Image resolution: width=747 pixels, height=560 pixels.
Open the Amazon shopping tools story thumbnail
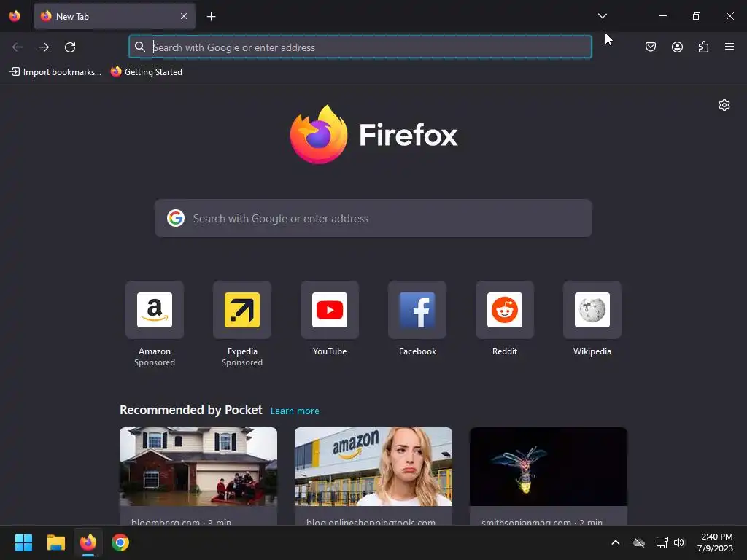pos(373,467)
